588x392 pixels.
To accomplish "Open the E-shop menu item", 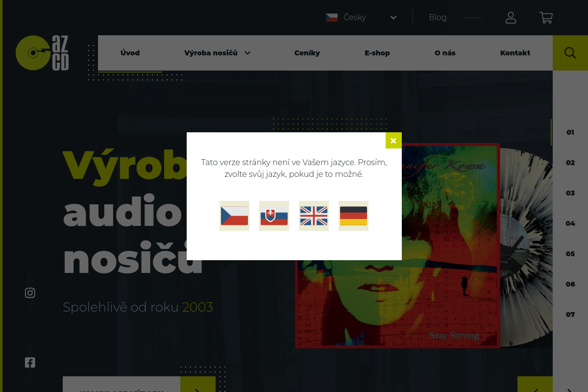I will (x=377, y=53).
